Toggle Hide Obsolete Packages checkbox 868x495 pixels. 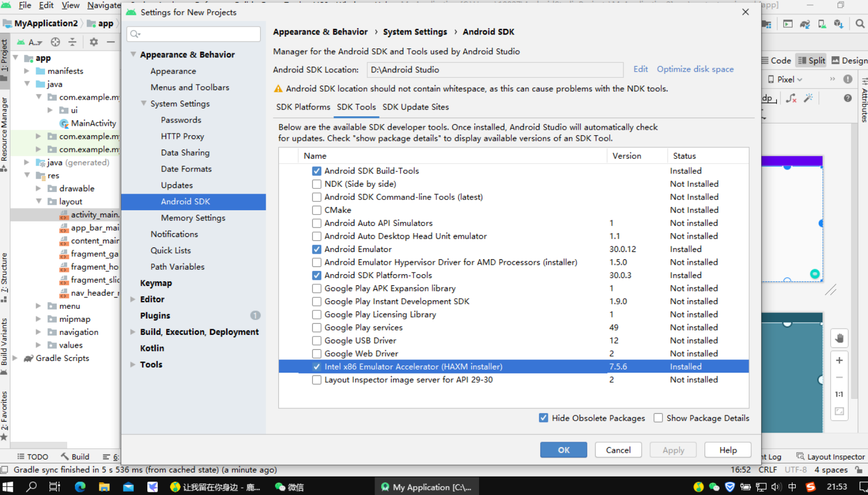543,418
